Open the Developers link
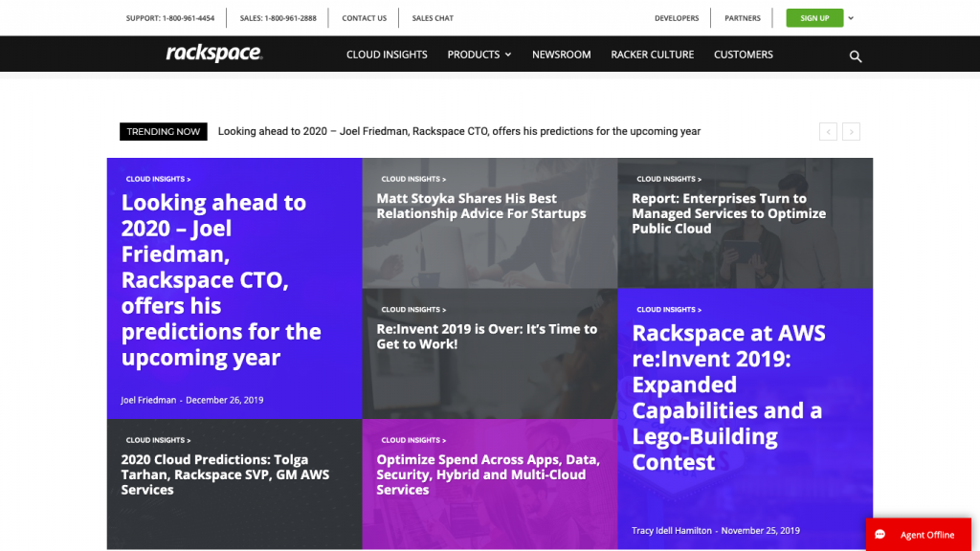This screenshot has width=980, height=551. [x=677, y=18]
